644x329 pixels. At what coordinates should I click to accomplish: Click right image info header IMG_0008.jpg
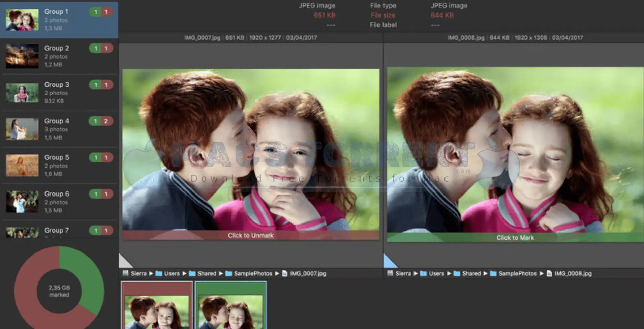[515, 38]
